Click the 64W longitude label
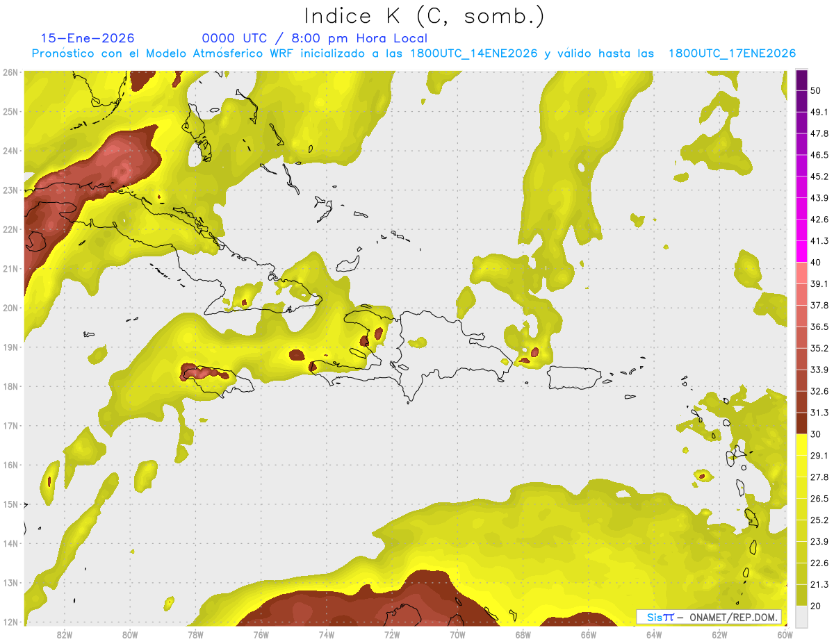Screen dimensions: 834x644 point(654,634)
